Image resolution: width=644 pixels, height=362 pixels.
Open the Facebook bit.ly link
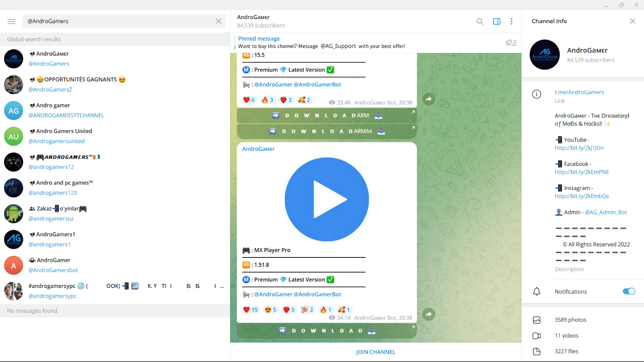(582, 172)
